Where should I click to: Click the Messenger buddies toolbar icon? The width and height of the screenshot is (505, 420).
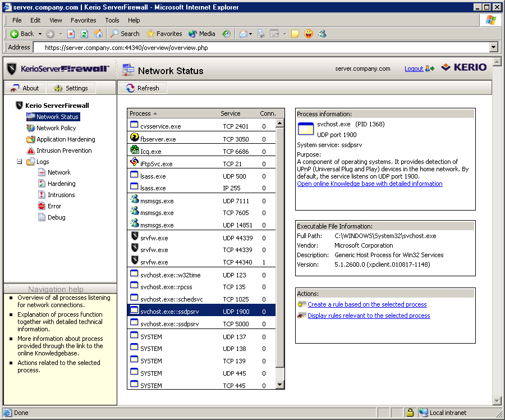322,34
